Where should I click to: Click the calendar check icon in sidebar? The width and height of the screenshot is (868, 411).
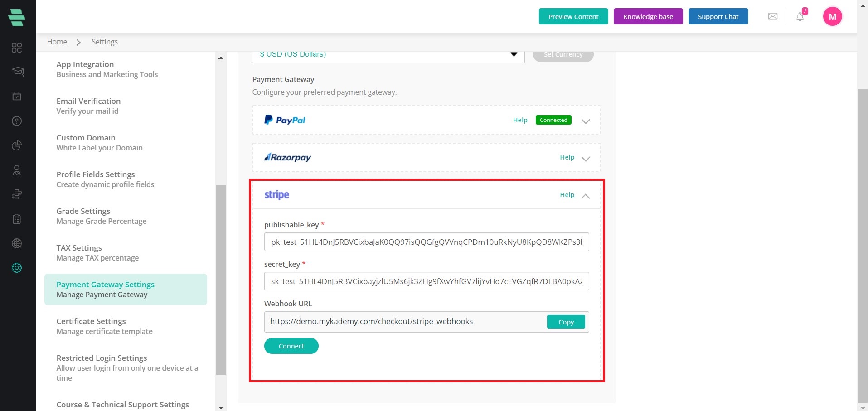click(x=17, y=97)
